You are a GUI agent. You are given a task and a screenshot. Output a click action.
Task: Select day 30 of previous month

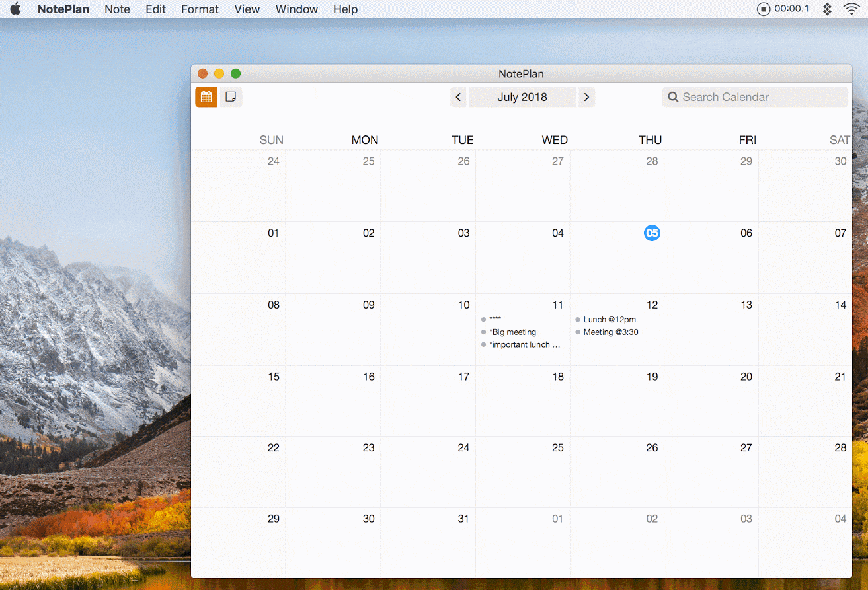coord(840,161)
